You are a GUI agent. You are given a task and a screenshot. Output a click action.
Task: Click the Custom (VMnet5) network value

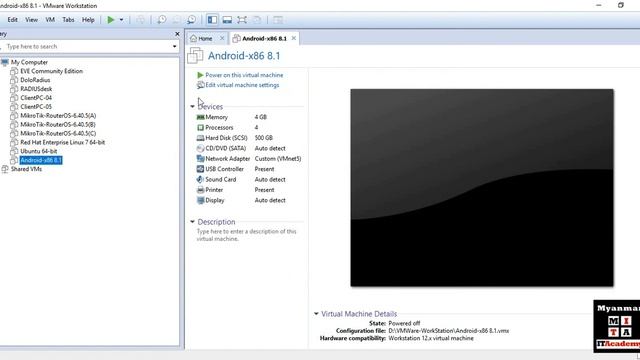(278, 159)
